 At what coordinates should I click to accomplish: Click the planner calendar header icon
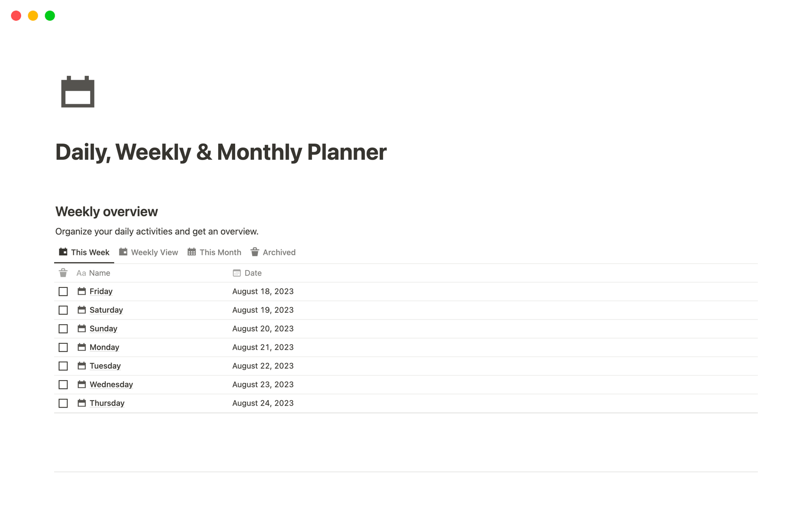coord(78,91)
